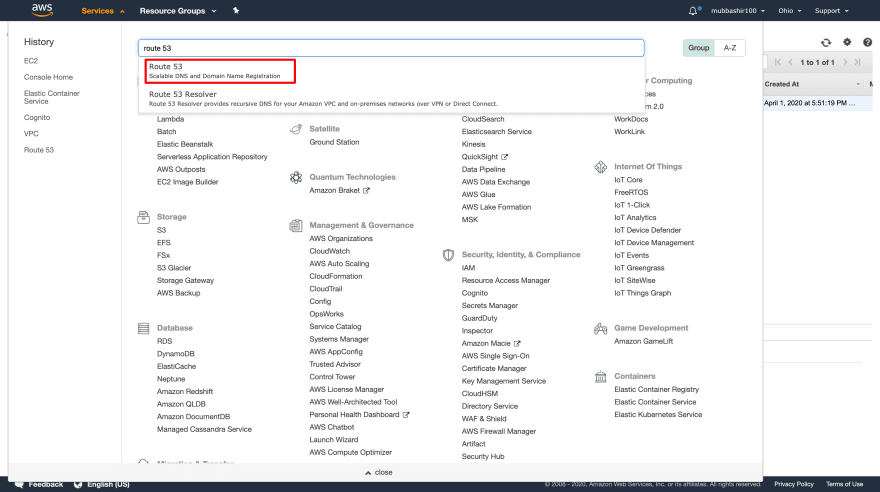Switch service view to A-Z
Viewport: 880px width, 492px height.
click(x=730, y=48)
